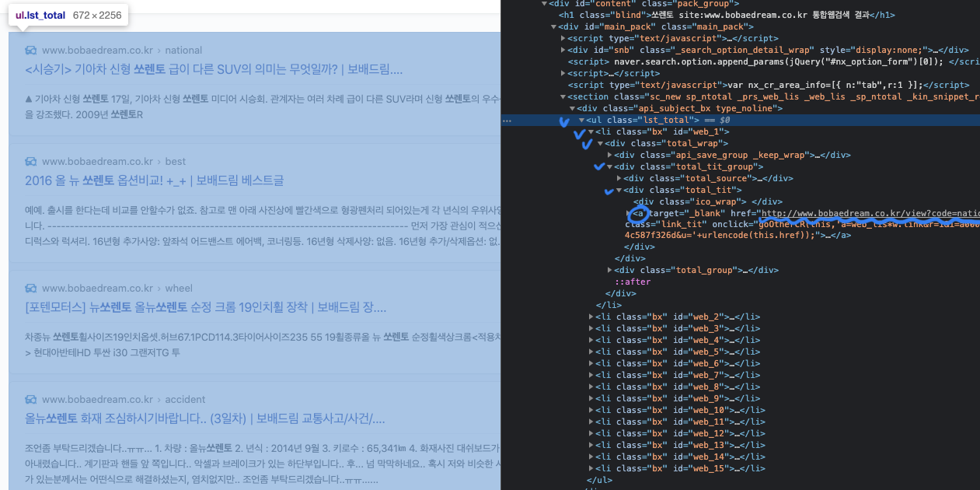Expand the div class="total_group" node
Screen dimensions: 980x490
610,270
